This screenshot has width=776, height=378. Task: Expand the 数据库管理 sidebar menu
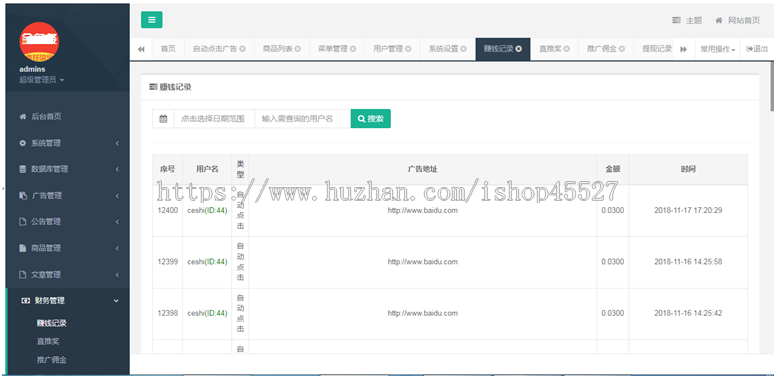click(x=67, y=169)
